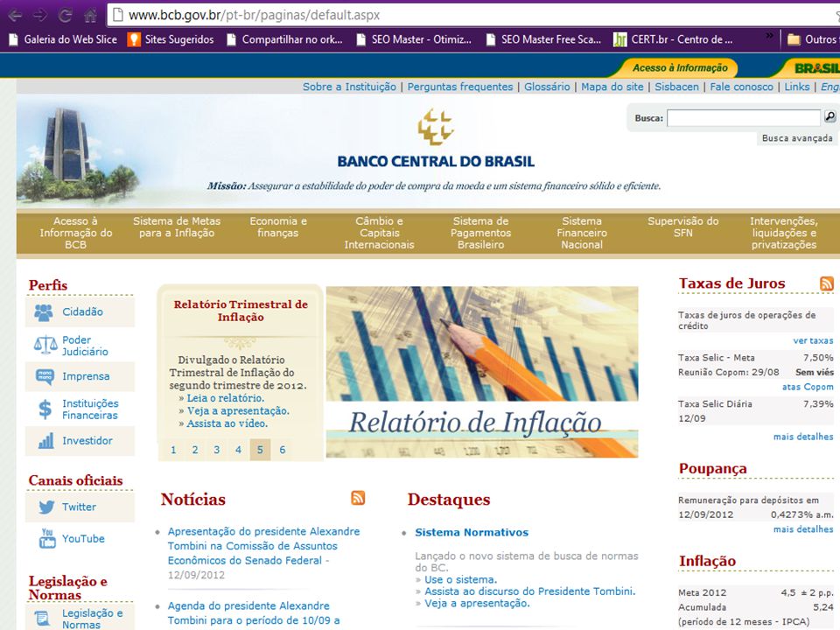
Task: Open the Galeria do Web Slice bookmark
Action: (63, 39)
